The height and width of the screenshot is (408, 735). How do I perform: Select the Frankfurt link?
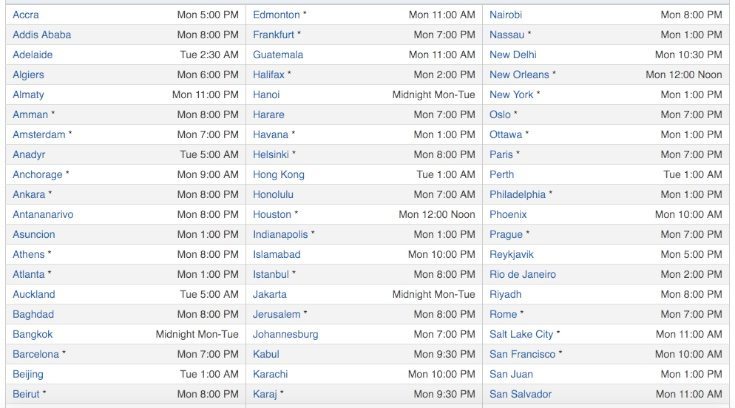point(273,35)
